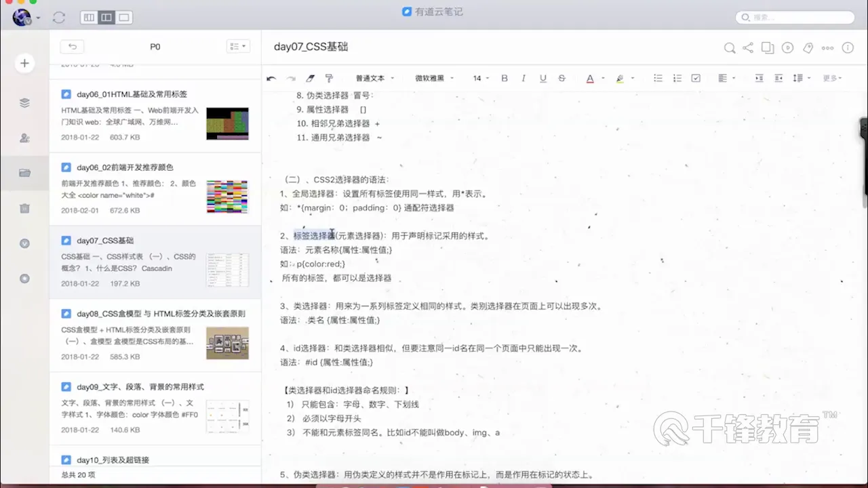Toggle underline formatting
Screen dimensions: 868x488
(542, 79)
